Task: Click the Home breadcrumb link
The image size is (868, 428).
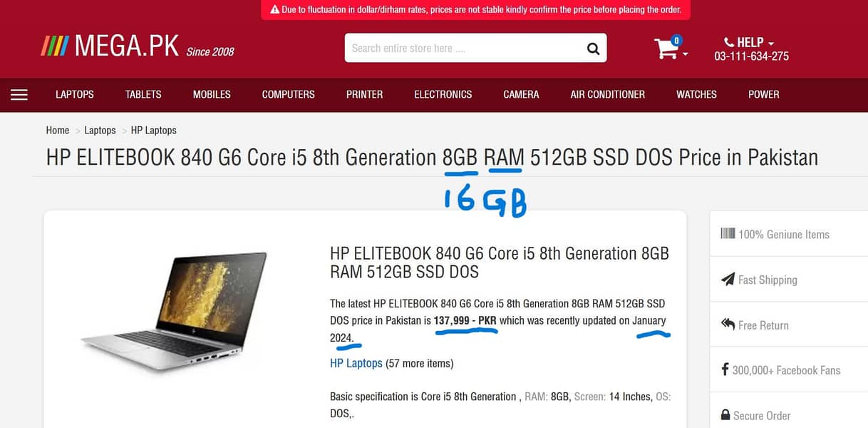Action: [58, 130]
